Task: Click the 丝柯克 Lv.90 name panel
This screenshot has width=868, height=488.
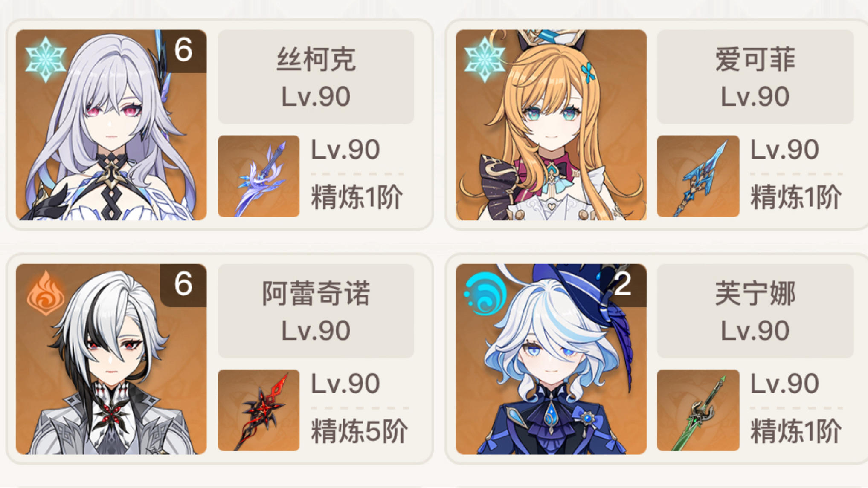Action: (x=316, y=77)
